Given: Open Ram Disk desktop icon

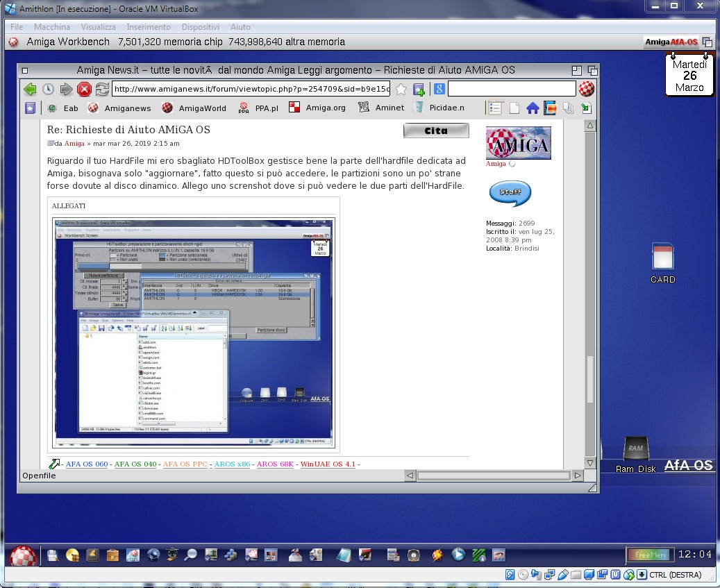Looking at the screenshot, I should click(x=635, y=449).
